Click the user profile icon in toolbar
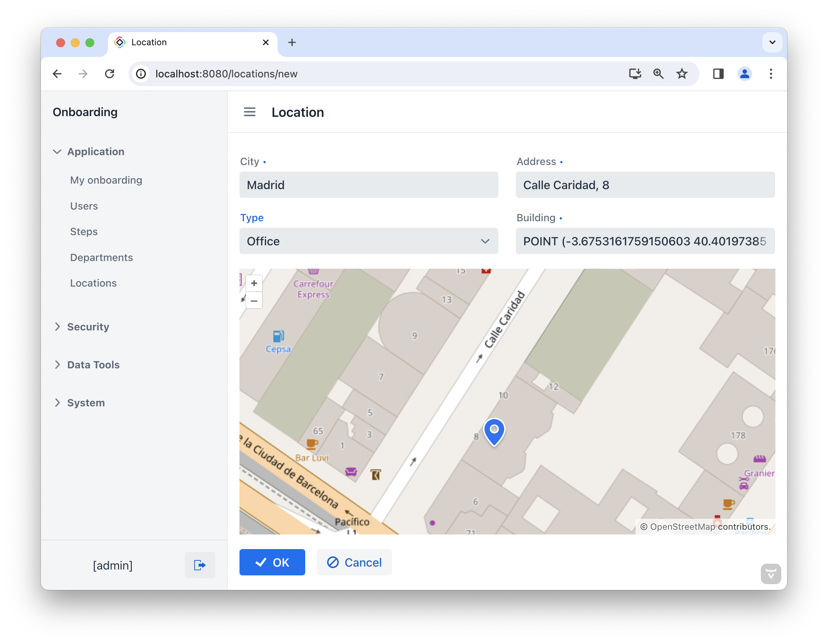The height and width of the screenshot is (644, 828). point(745,74)
